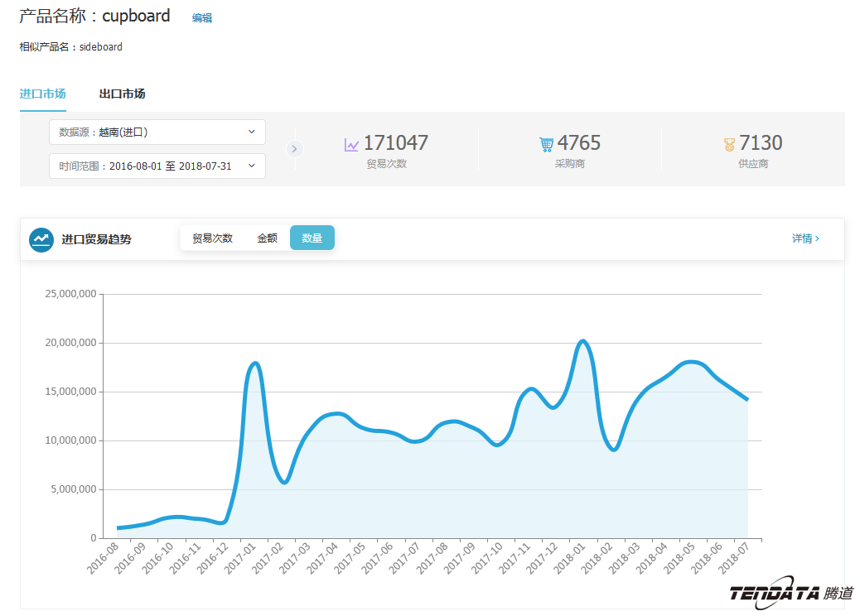Click the shopping cart buyers icon

click(546, 145)
